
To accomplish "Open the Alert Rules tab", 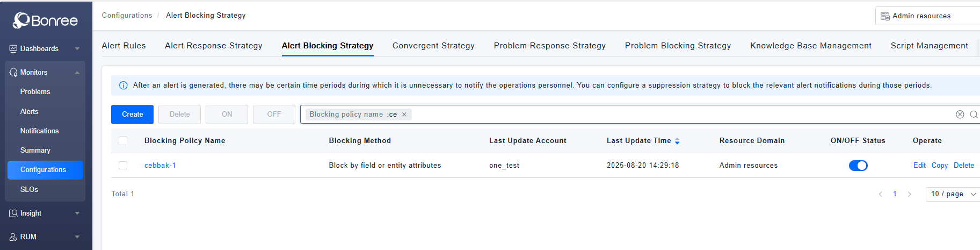I will 124,46.
